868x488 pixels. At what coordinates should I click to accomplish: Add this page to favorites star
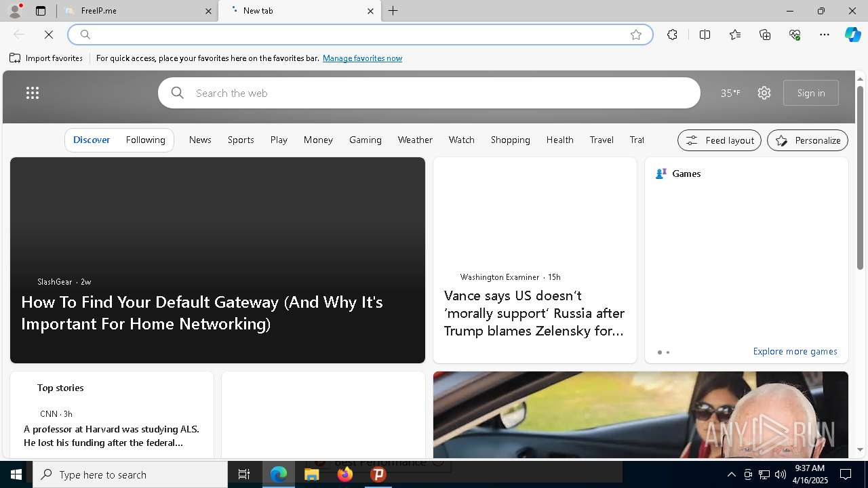point(636,35)
